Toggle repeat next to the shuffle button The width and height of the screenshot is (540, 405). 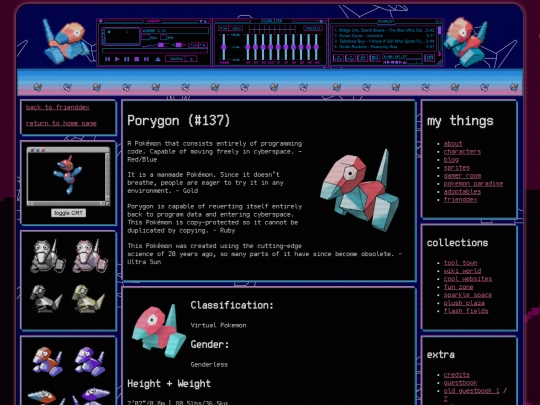point(192,59)
